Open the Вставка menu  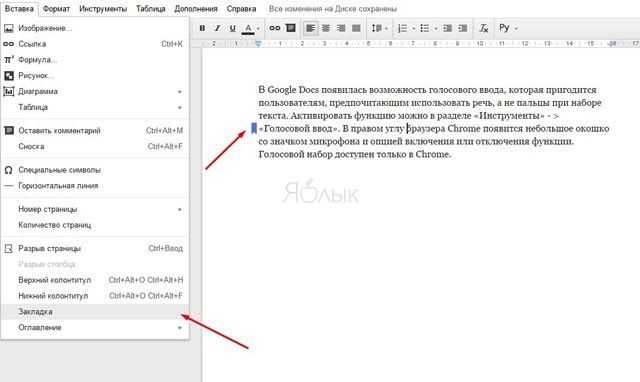coord(19,9)
